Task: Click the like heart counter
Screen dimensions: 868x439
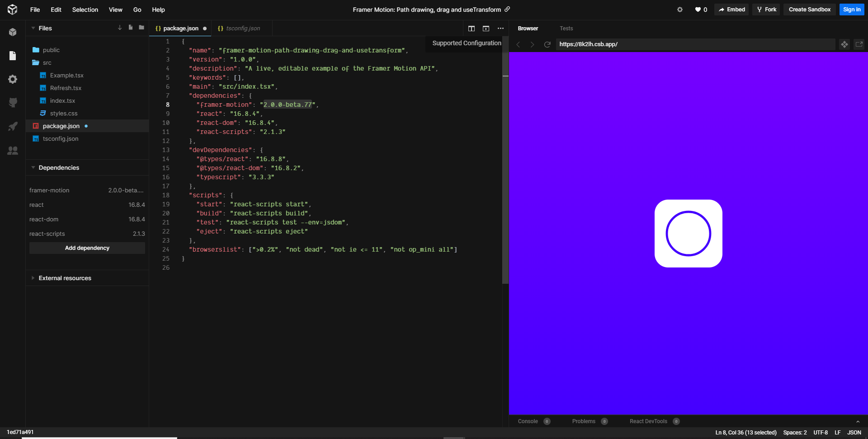Action: (x=701, y=10)
